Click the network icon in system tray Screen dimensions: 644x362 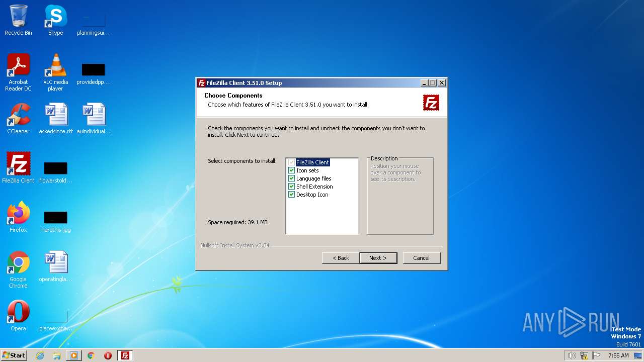584,355
